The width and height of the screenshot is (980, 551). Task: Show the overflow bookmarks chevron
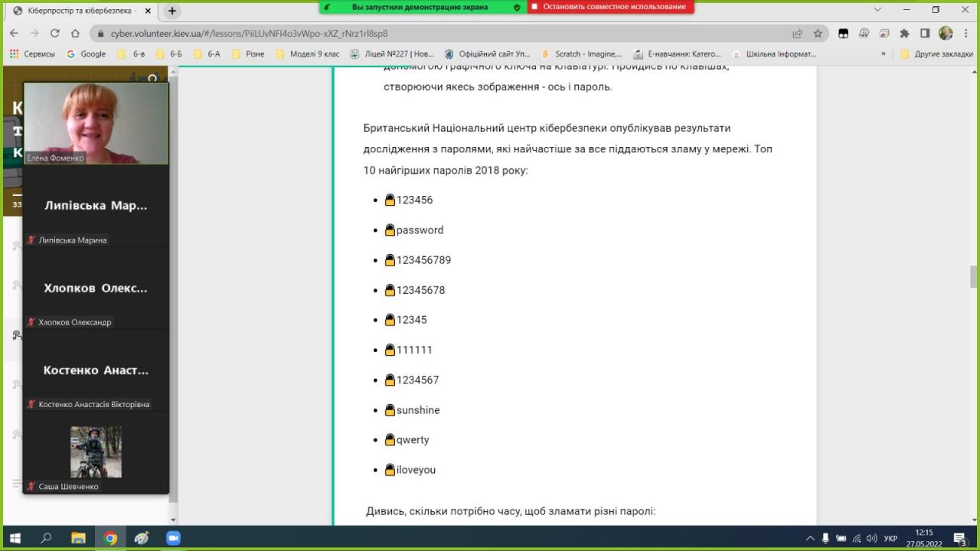[x=884, y=54]
